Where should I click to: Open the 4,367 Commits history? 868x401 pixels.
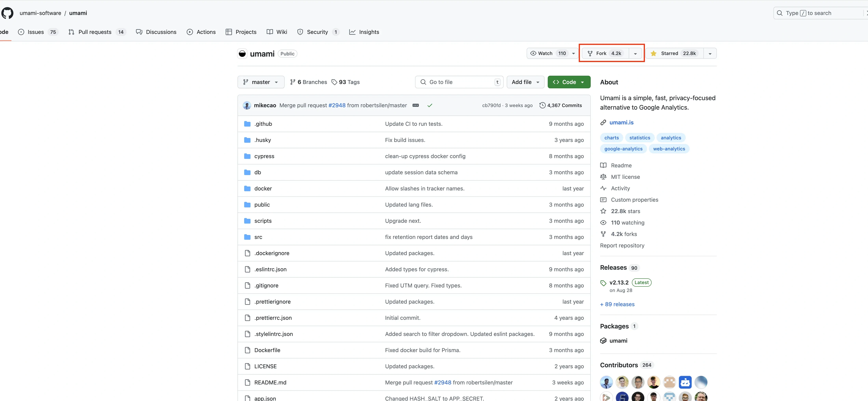click(561, 105)
